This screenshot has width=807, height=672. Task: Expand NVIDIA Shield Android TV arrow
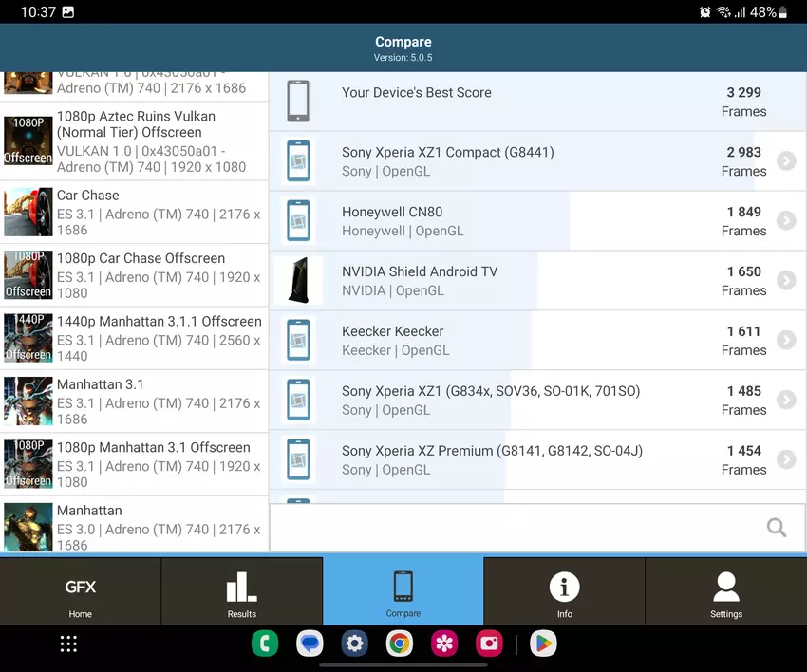(x=785, y=281)
